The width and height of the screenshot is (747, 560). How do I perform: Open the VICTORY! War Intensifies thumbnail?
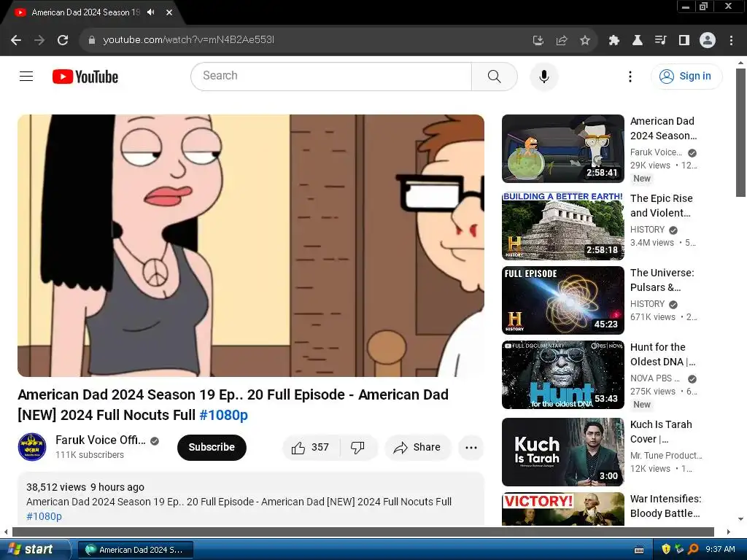coord(563,509)
